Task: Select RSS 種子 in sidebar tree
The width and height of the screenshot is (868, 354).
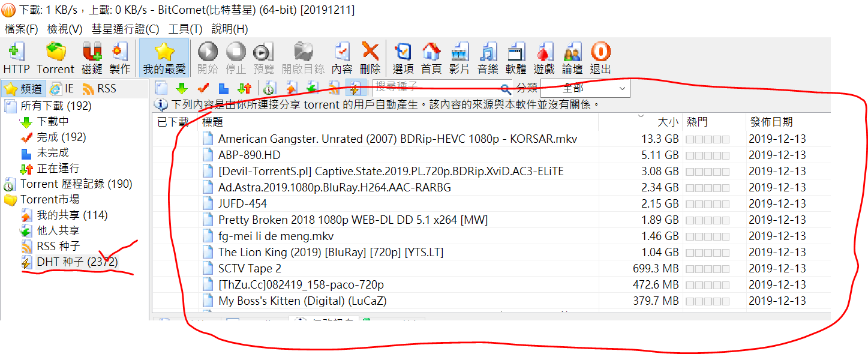Action: tap(50, 246)
